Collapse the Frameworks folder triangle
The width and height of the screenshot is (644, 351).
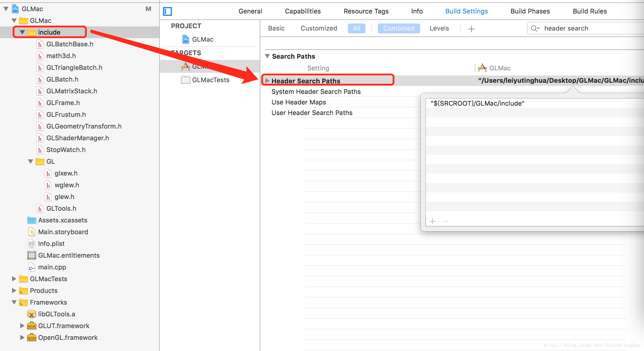tap(14, 303)
